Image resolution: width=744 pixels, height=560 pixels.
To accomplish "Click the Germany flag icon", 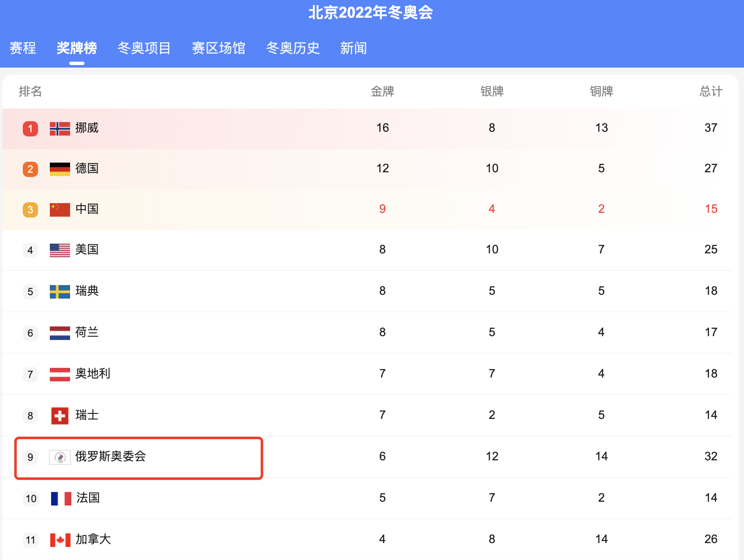I will click(x=60, y=169).
